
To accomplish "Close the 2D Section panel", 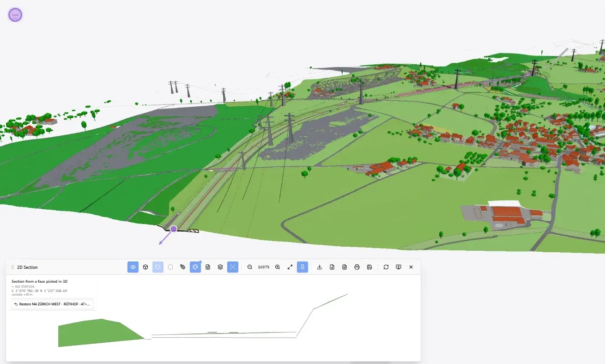I will (411, 267).
